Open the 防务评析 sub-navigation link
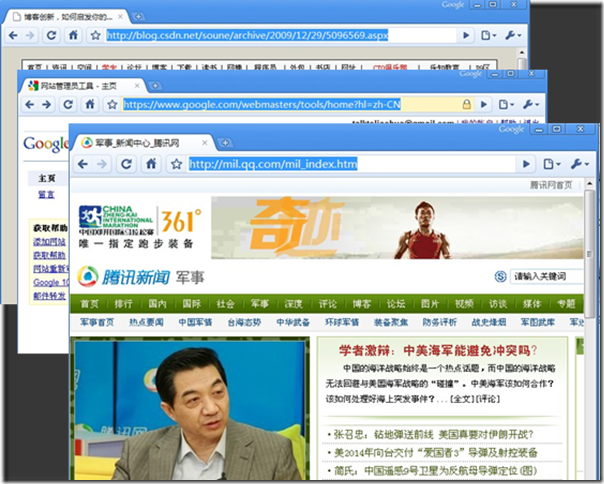Image resolution: width=604 pixels, height=484 pixels. (440, 322)
